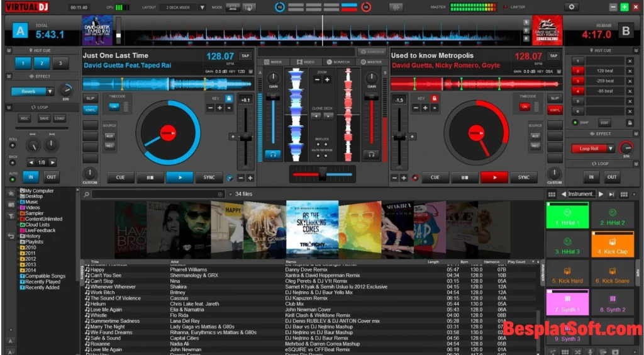The width and height of the screenshot is (644, 355).
Task: Lock the deck B hot cue list with the padlock icon
Action: 629,123
